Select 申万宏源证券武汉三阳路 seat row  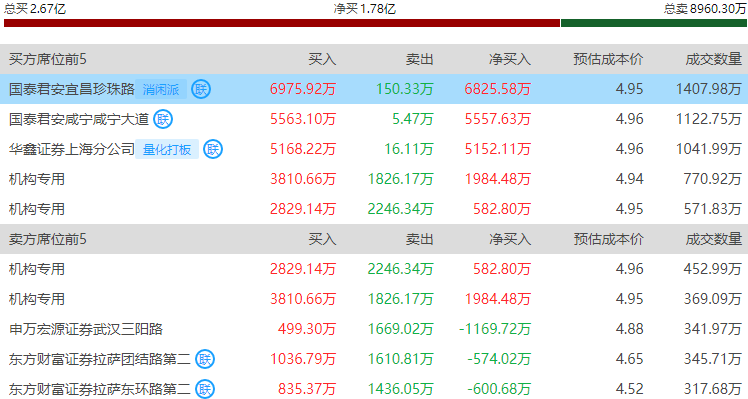pos(374,329)
